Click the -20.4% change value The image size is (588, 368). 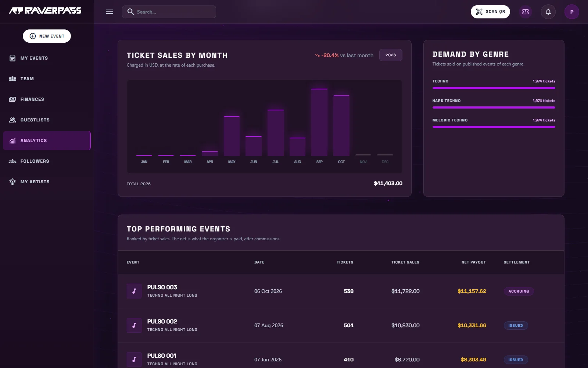(330, 55)
